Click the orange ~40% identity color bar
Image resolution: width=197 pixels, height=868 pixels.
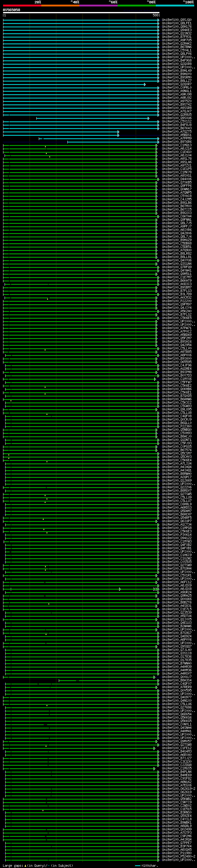[60, 6]
